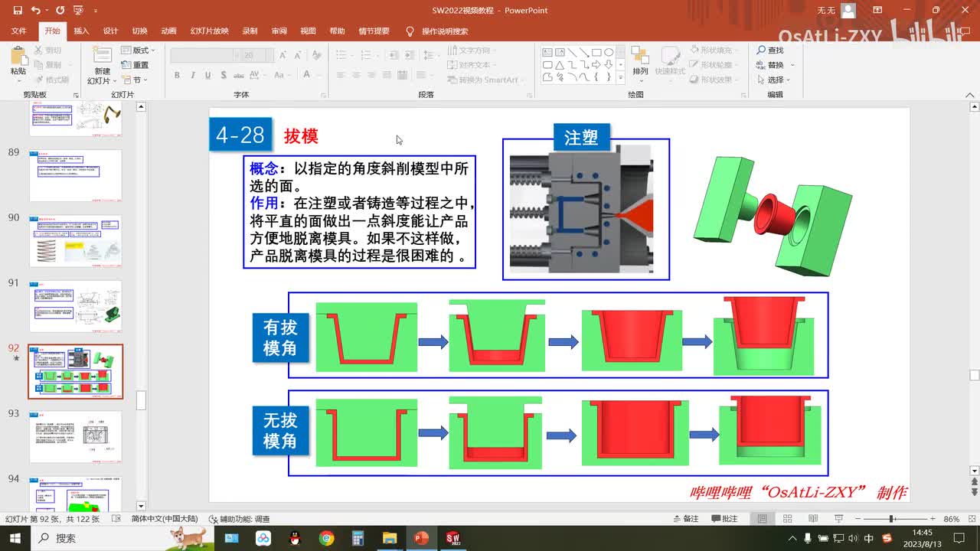Open the Replace (替换) dropdown arrow
The image size is (980, 551).
pyautogui.click(x=793, y=65)
